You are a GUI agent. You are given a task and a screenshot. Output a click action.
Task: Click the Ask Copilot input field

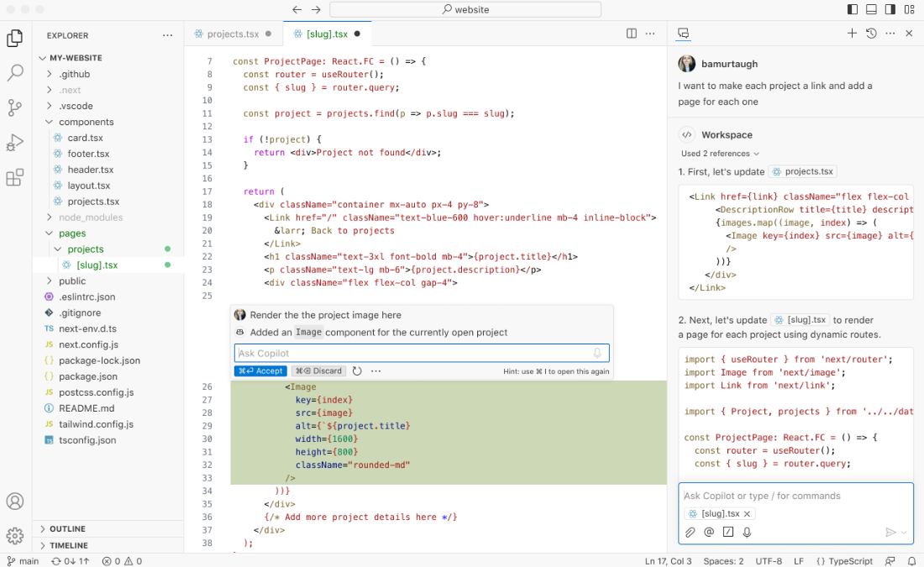[x=420, y=352]
